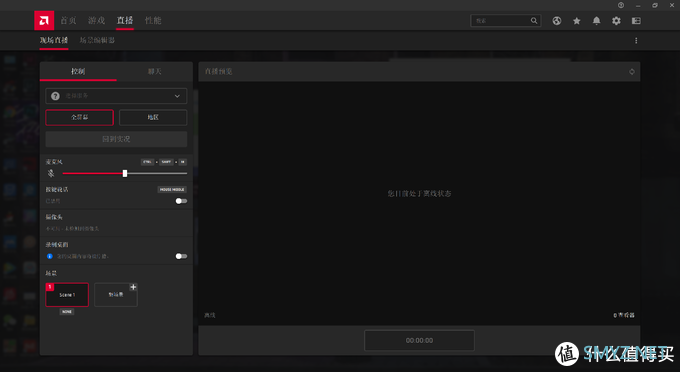
Task: Open the settings gear icon
Action: (x=616, y=21)
